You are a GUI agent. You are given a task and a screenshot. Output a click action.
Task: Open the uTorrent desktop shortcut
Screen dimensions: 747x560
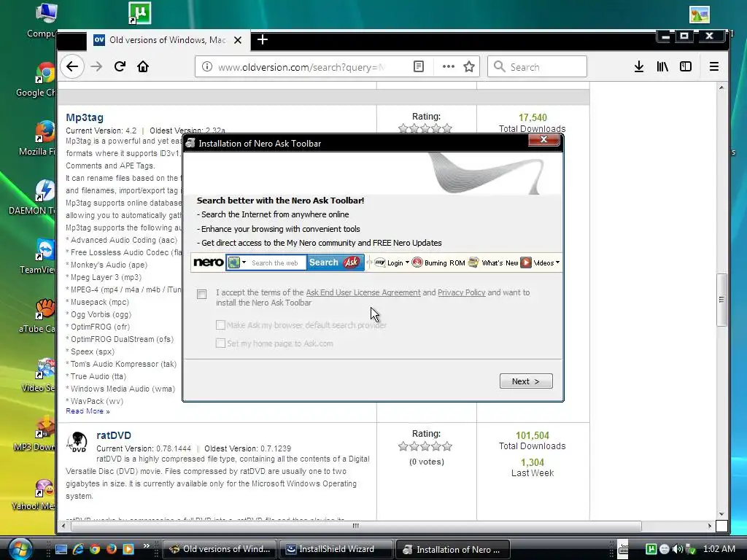coord(139,13)
